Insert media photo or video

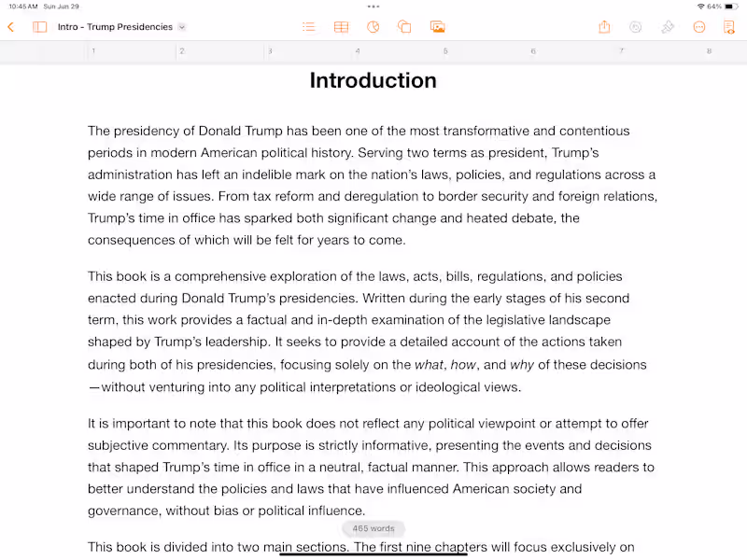(437, 27)
